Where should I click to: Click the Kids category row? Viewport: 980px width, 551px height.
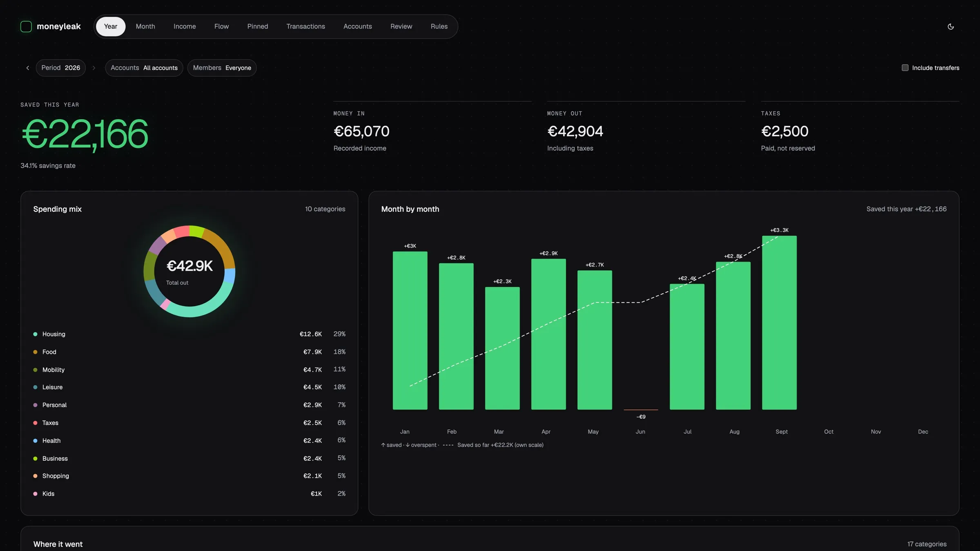[189, 494]
